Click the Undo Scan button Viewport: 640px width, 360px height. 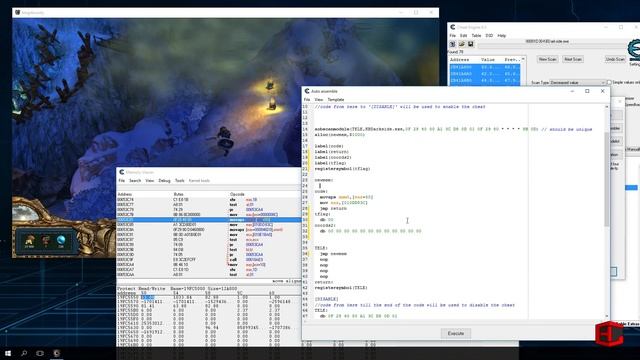[615, 60]
